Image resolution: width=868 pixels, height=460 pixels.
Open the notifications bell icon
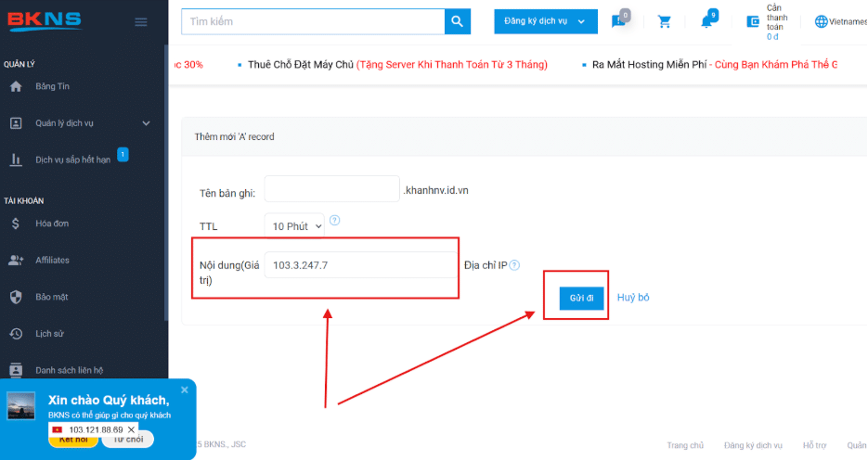706,21
